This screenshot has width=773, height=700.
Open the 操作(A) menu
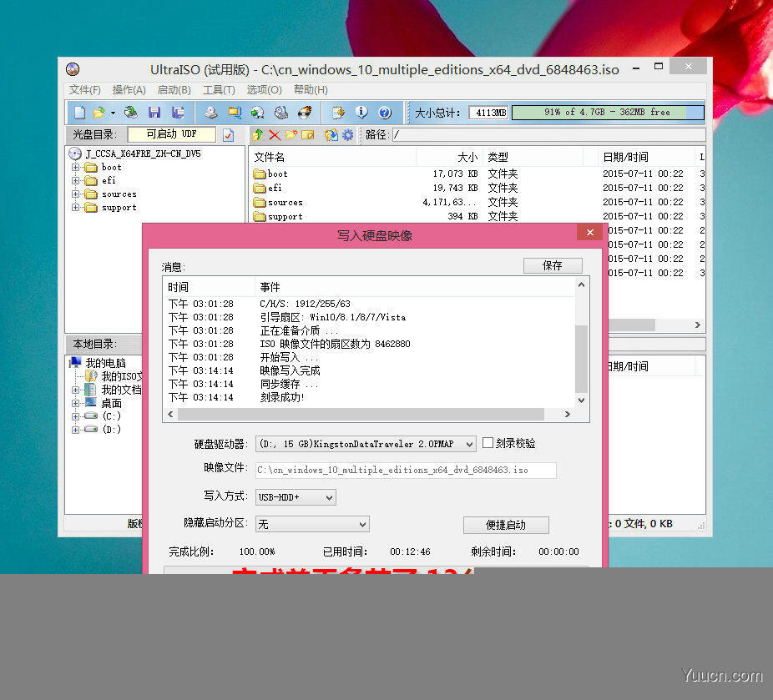(129, 89)
